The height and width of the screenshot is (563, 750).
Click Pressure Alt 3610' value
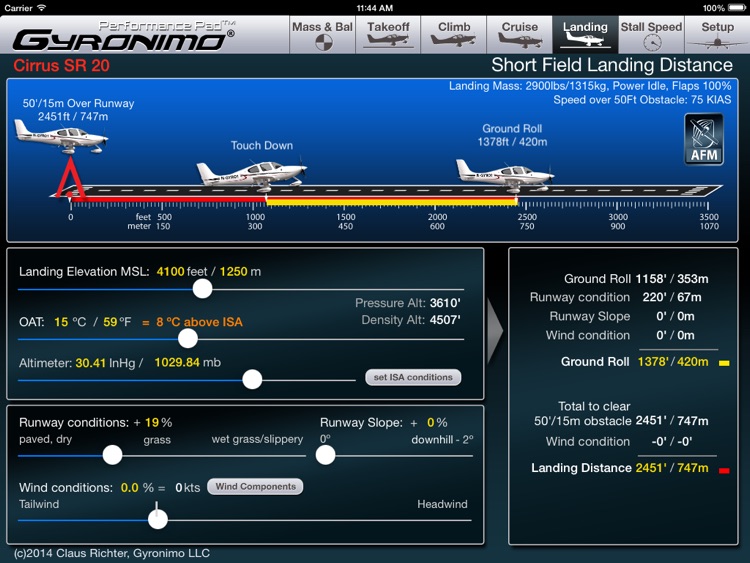pyautogui.click(x=445, y=303)
